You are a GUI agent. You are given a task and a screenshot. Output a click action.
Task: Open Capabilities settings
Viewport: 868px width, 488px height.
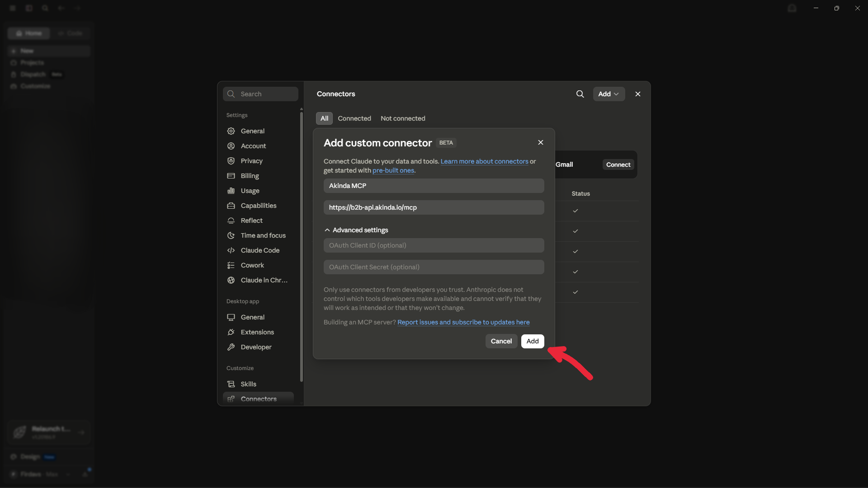258,206
